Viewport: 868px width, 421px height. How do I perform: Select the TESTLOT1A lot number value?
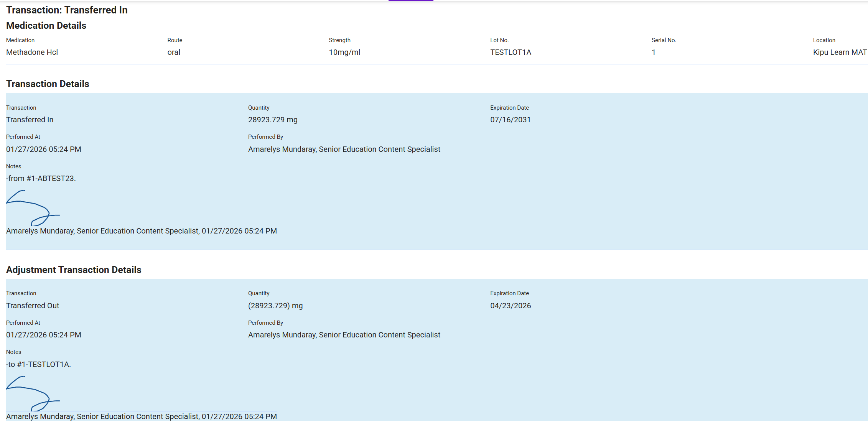tap(511, 52)
